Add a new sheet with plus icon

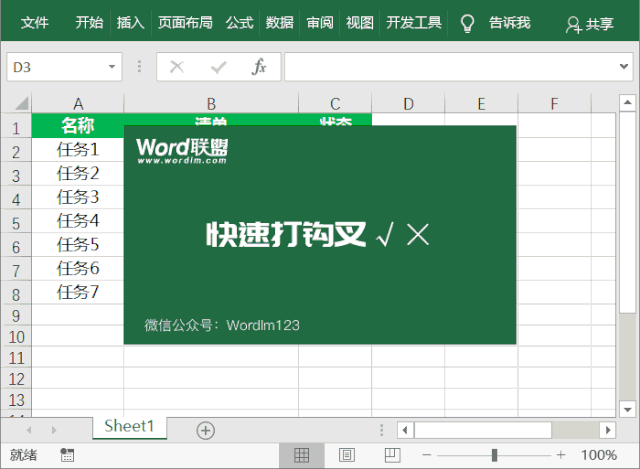205,430
